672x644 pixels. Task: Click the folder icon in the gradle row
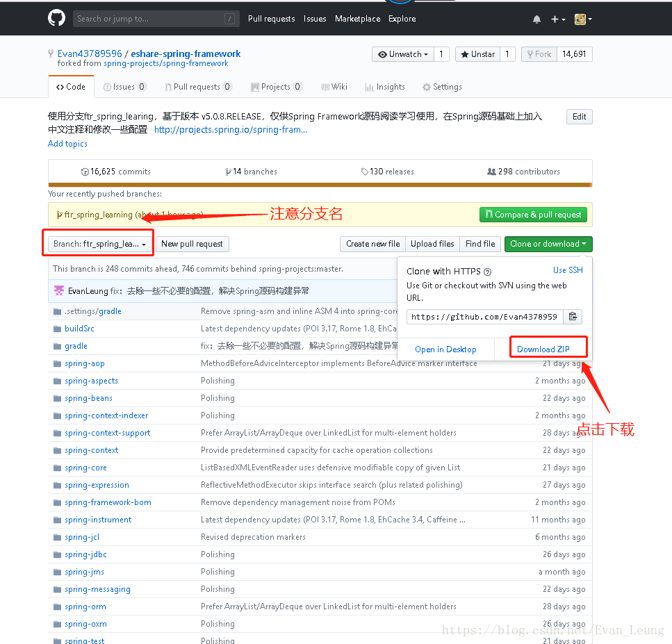coord(57,346)
